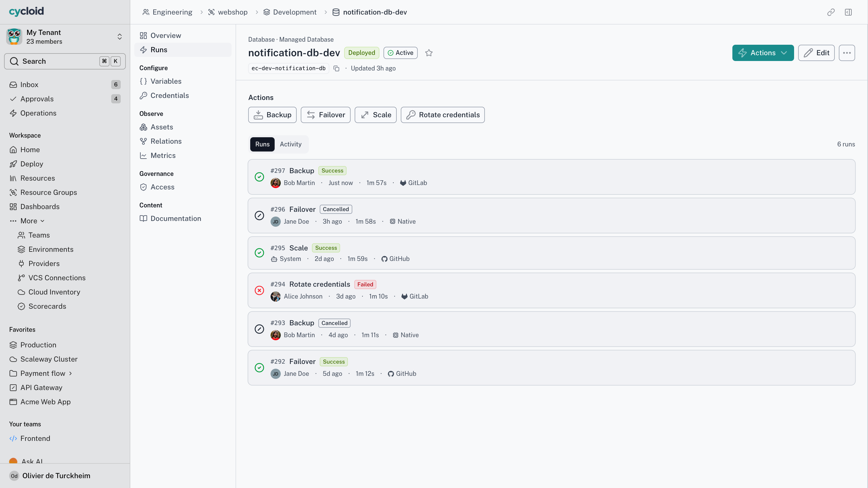The height and width of the screenshot is (488, 868).
Task: Trigger the Rotate credentials action
Action: pos(442,115)
